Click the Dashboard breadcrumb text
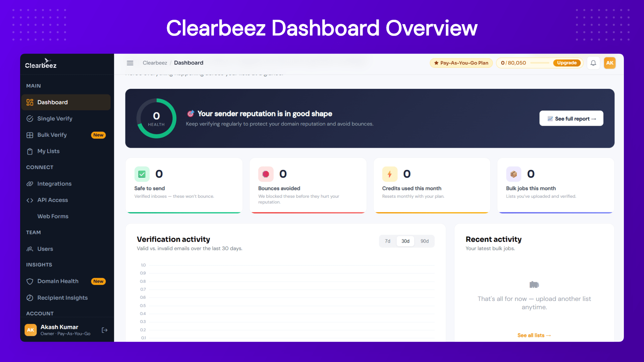This screenshot has height=362, width=644. [x=189, y=63]
